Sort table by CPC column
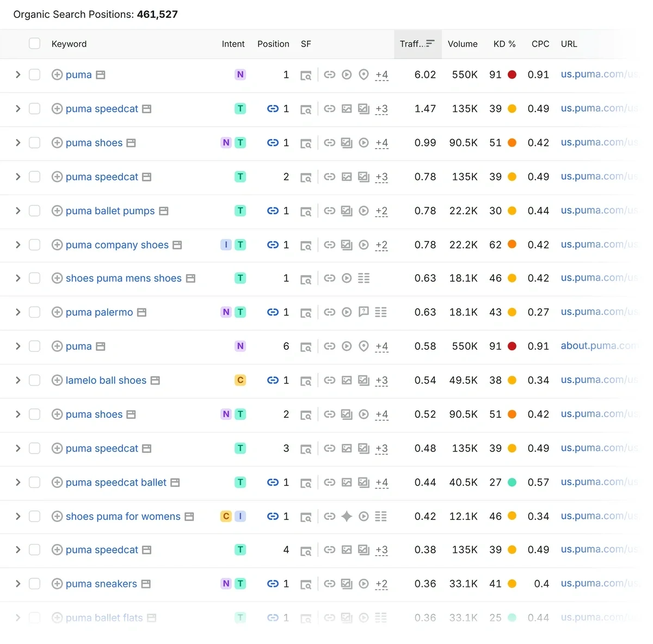This screenshot has height=644, width=653. 540,44
